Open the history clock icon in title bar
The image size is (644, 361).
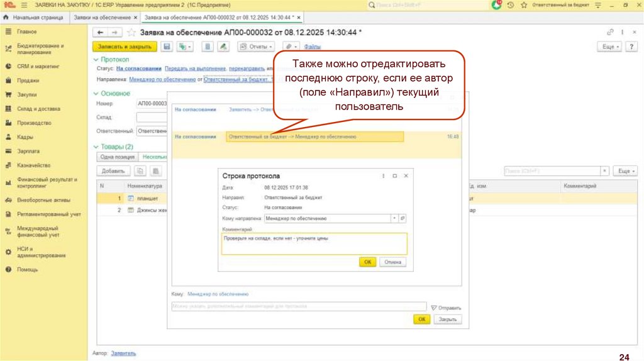510,4
